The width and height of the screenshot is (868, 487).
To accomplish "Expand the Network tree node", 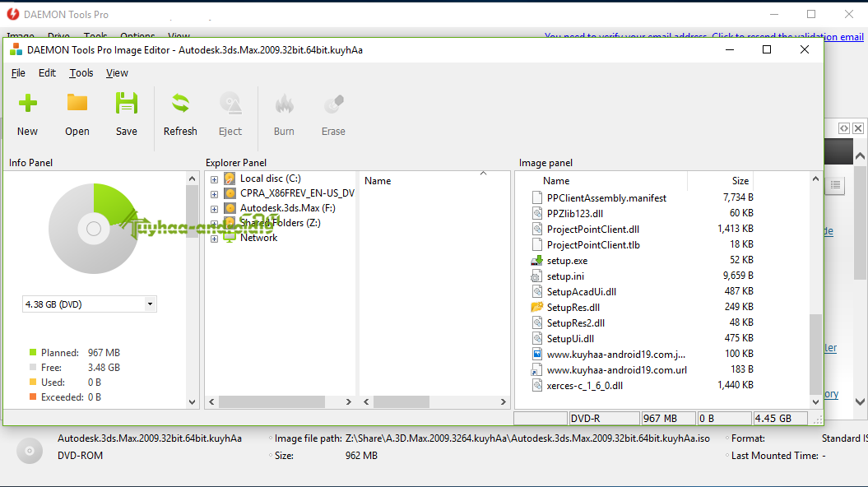I will pyautogui.click(x=214, y=239).
